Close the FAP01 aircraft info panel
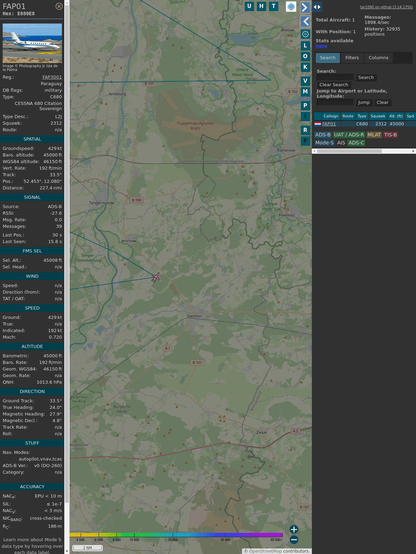416x554 pixels. (59, 6)
